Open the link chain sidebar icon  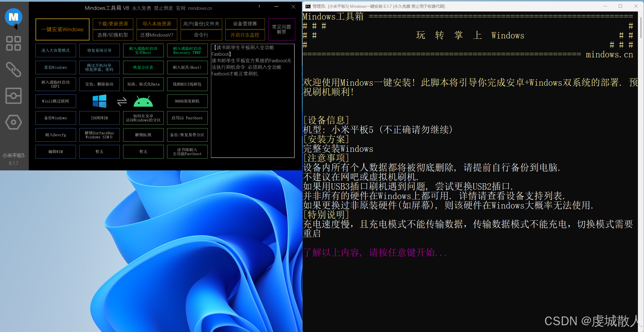point(13,70)
